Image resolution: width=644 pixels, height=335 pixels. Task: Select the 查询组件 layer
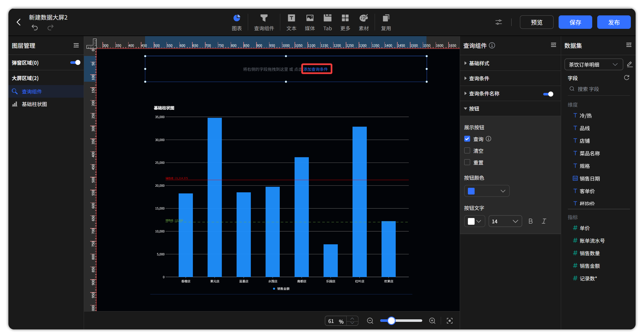click(46, 92)
